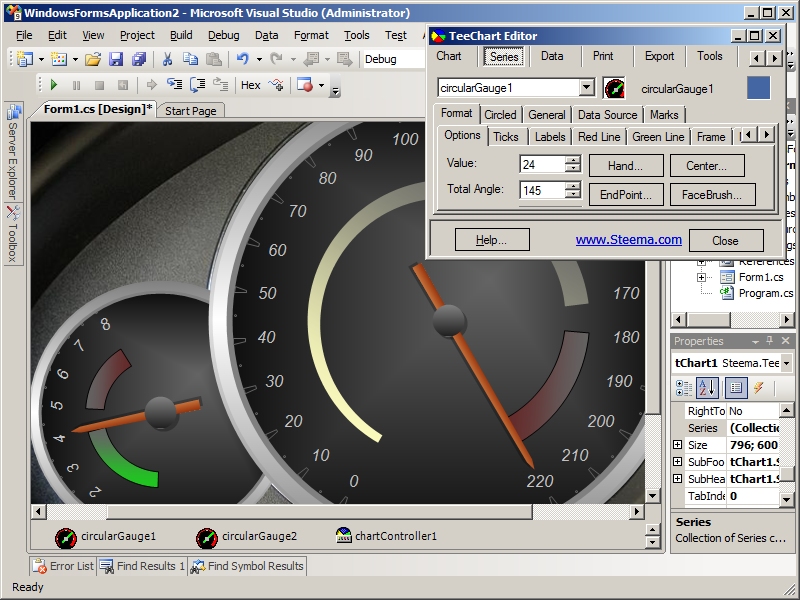Open the Ticks sub-tab in TeeChart Editor
This screenshot has width=800, height=600.
[506, 137]
